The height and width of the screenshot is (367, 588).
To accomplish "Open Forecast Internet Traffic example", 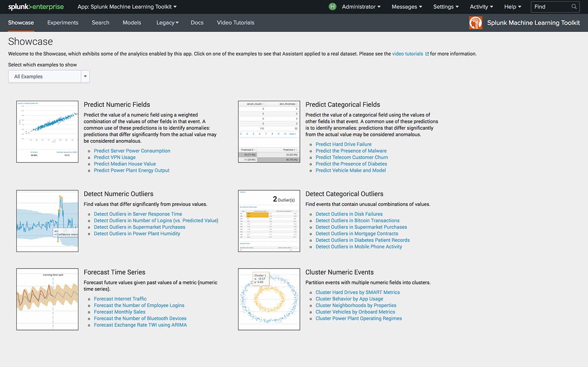I will pyautogui.click(x=120, y=299).
